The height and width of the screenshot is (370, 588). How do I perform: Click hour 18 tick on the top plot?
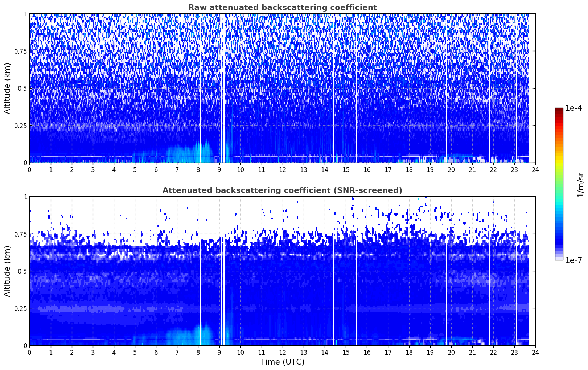pyautogui.click(x=409, y=170)
